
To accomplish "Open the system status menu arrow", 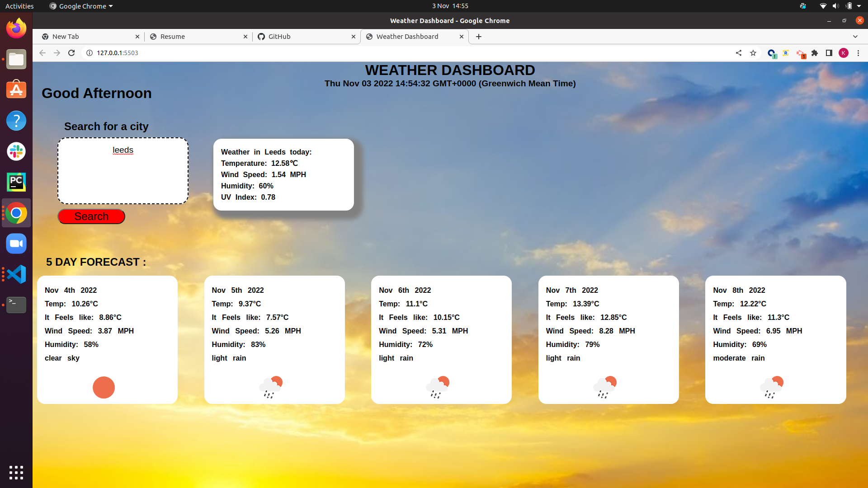I will tap(859, 6).
